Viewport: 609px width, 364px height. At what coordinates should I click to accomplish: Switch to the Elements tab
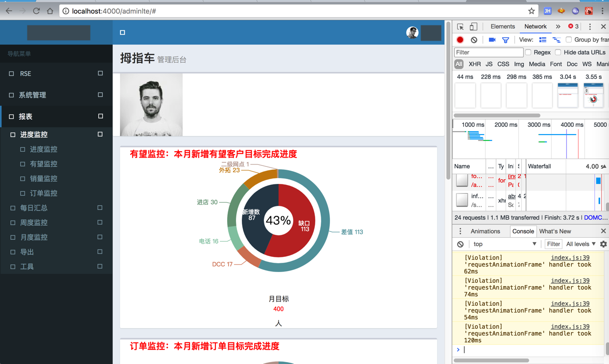click(x=502, y=26)
